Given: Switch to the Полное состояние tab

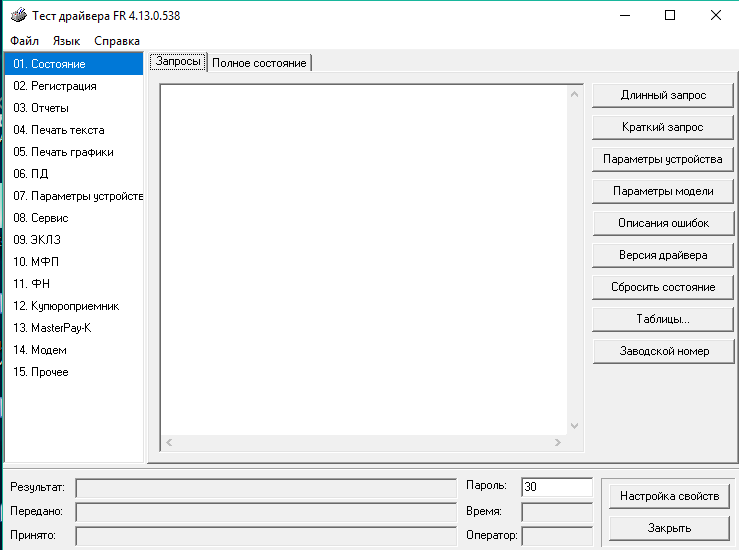Looking at the screenshot, I should point(259,63).
